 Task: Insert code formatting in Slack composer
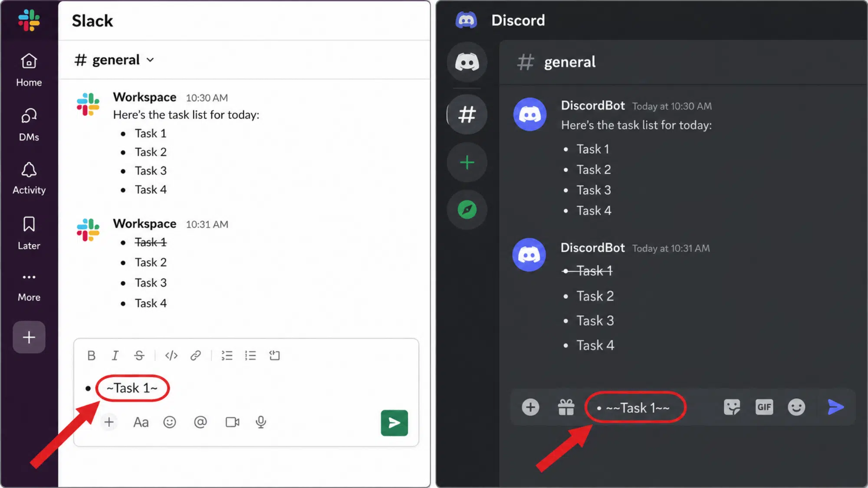(171, 356)
